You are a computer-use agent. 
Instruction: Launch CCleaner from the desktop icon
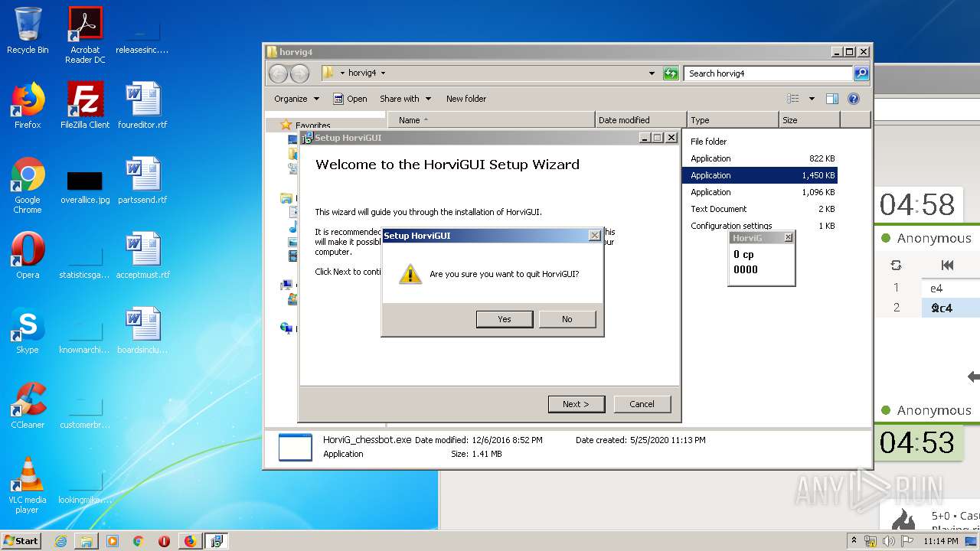pos(28,406)
